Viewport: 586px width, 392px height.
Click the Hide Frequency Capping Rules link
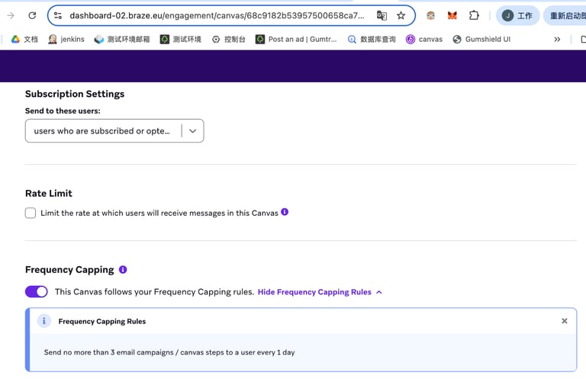tap(314, 292)
